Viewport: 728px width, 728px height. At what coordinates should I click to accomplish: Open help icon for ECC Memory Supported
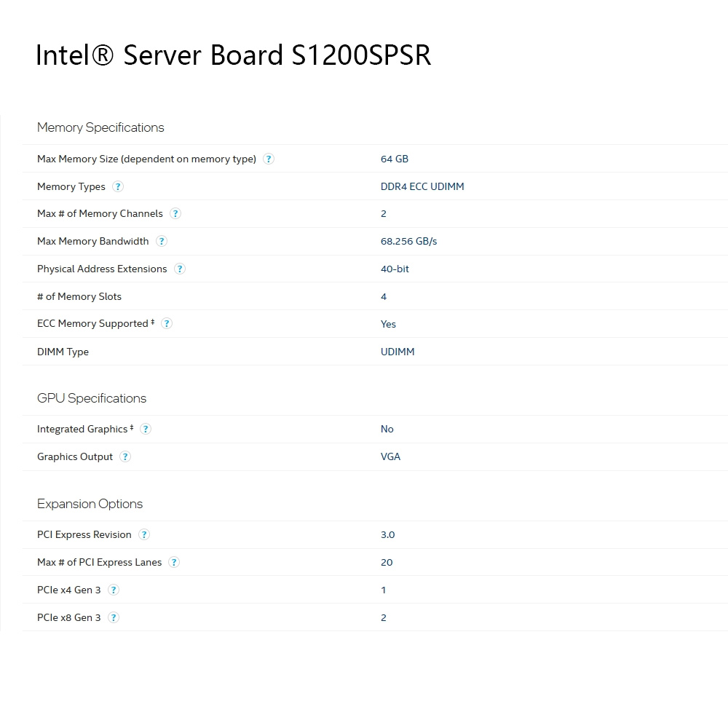pyautogui.click(x=167, y=324)
